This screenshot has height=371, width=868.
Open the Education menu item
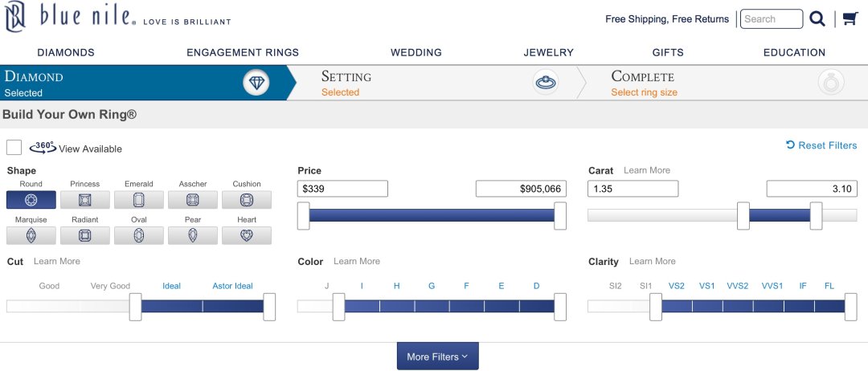click(794, 52)
